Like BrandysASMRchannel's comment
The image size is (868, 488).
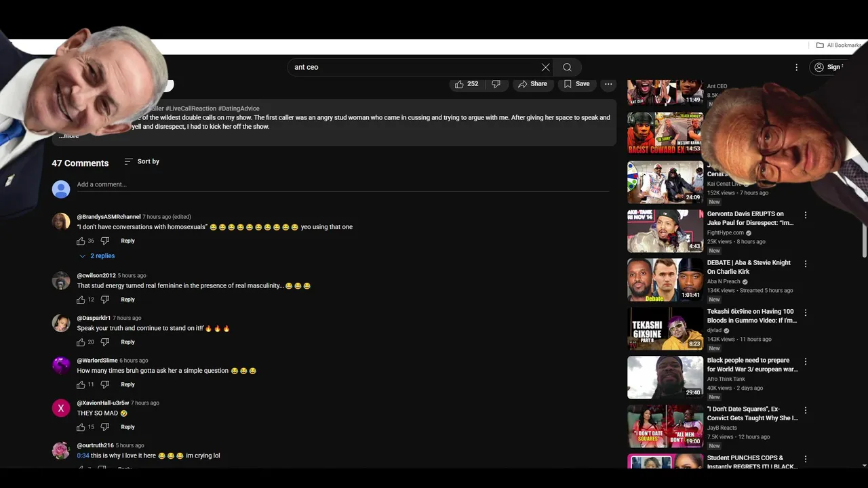(81, 241)
